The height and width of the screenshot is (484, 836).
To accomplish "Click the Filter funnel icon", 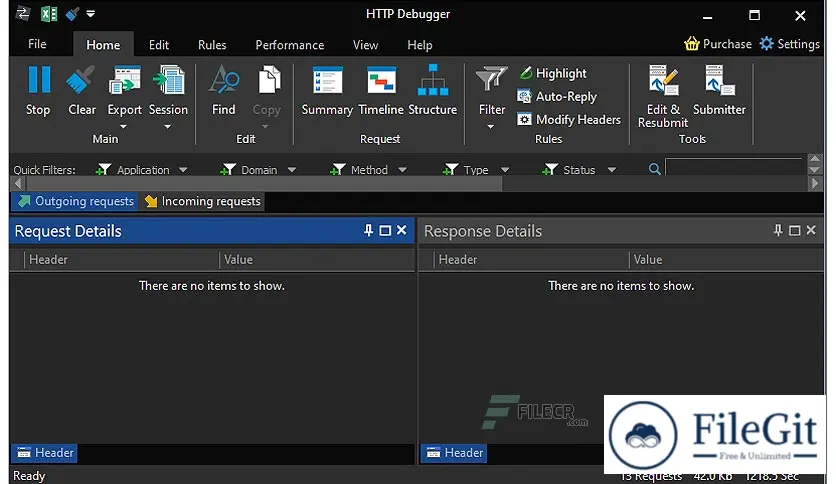I will coord(491,79).
